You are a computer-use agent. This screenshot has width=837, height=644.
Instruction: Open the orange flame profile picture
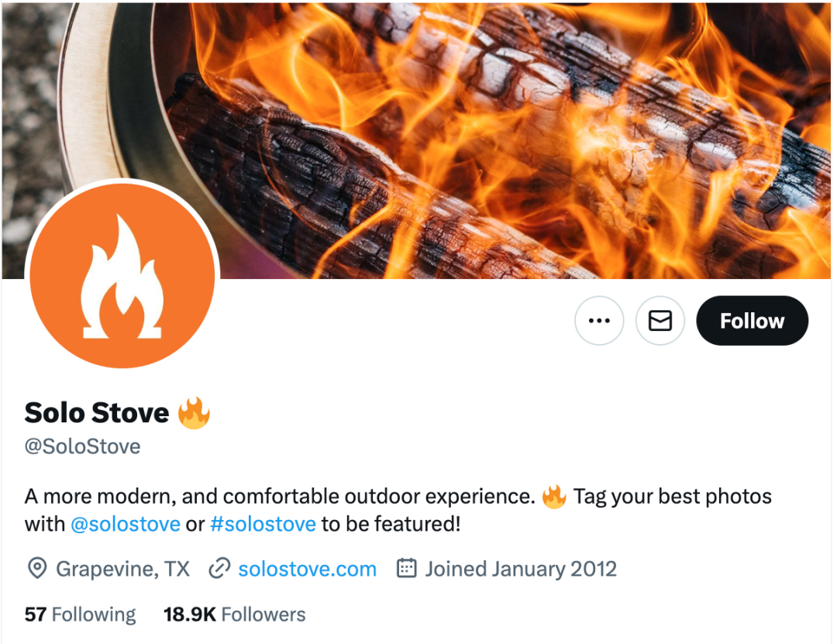(122, 276)
